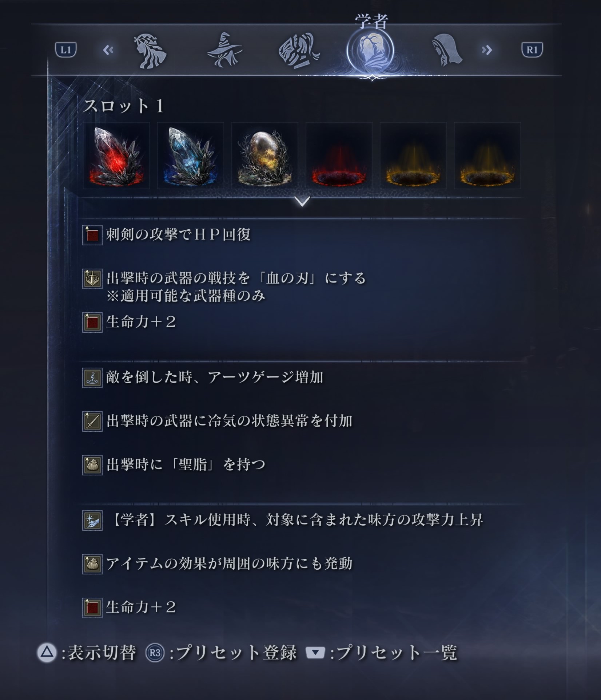Viewport: 601px width, 700px height.
Task: Expand the relic list with the down chevron
Action: click(303, 201)
